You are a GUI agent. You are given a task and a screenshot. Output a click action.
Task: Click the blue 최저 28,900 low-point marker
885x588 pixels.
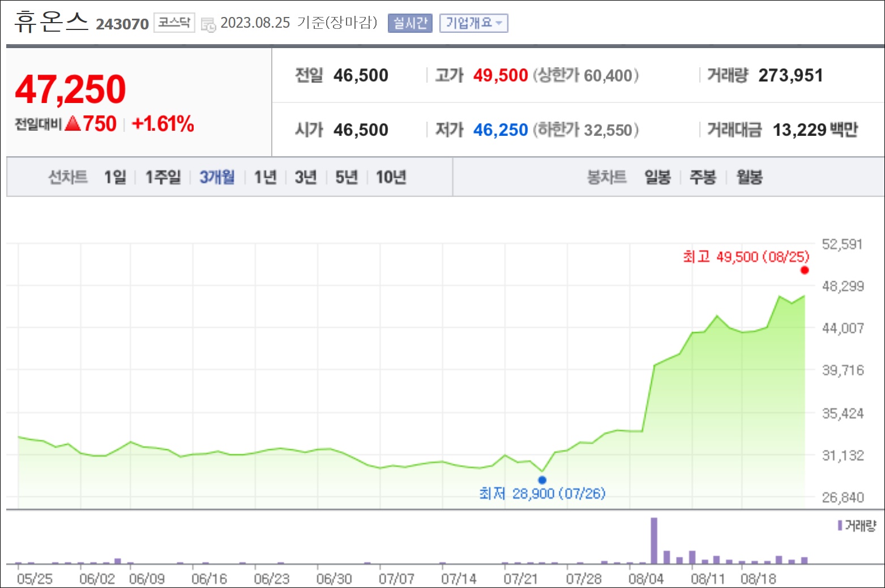point(542,480)
